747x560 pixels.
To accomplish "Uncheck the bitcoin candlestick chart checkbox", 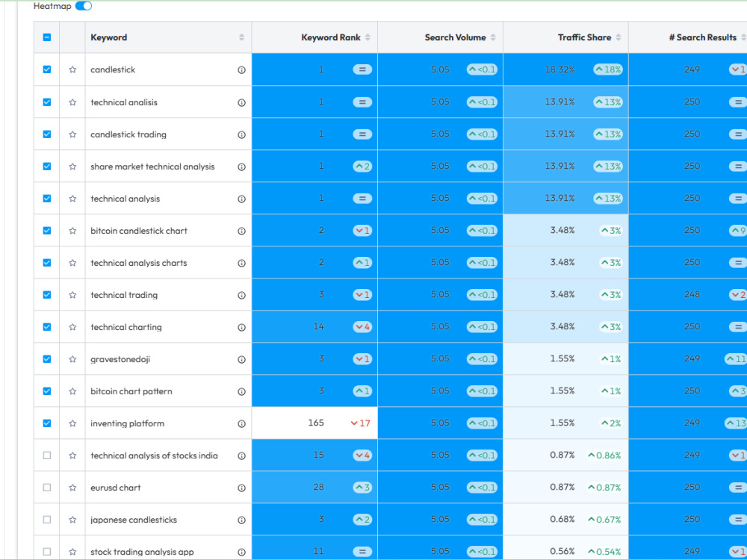I will (46, 231).
